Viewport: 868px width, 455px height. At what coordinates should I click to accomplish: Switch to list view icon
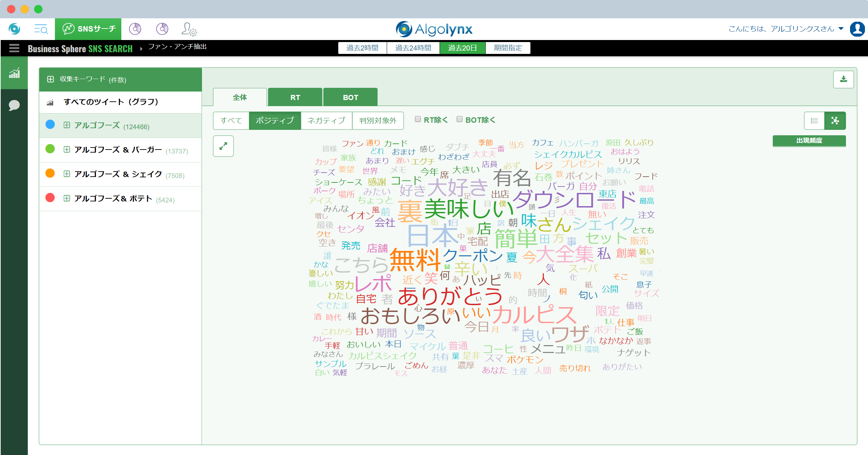pos(814,121)
